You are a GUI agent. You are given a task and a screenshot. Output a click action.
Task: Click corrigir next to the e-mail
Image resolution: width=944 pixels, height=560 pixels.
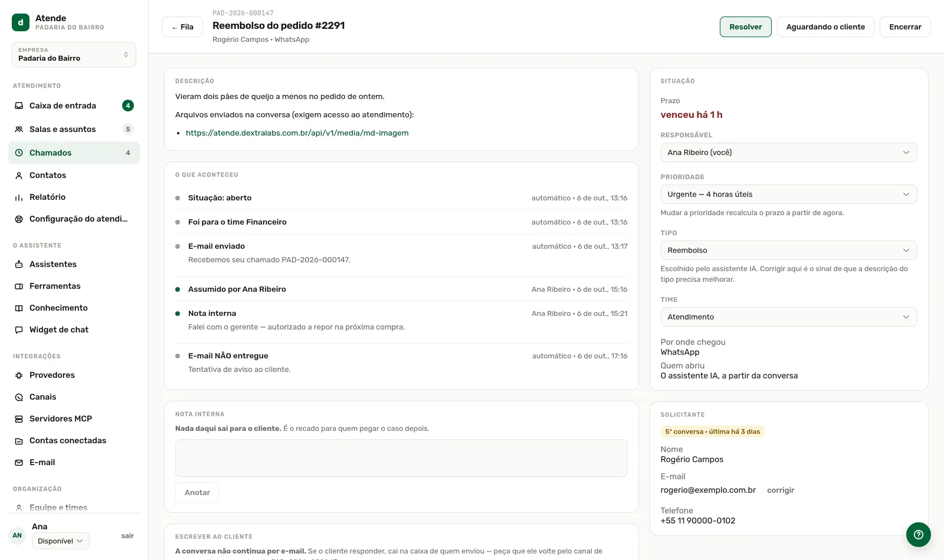[x=781, y=490]
